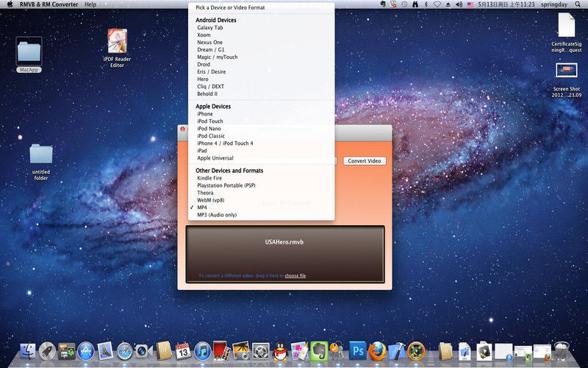Launch QQ penguin icon in dock
Image resolution: width=588 pixels, height=368 pixels.
280,352
